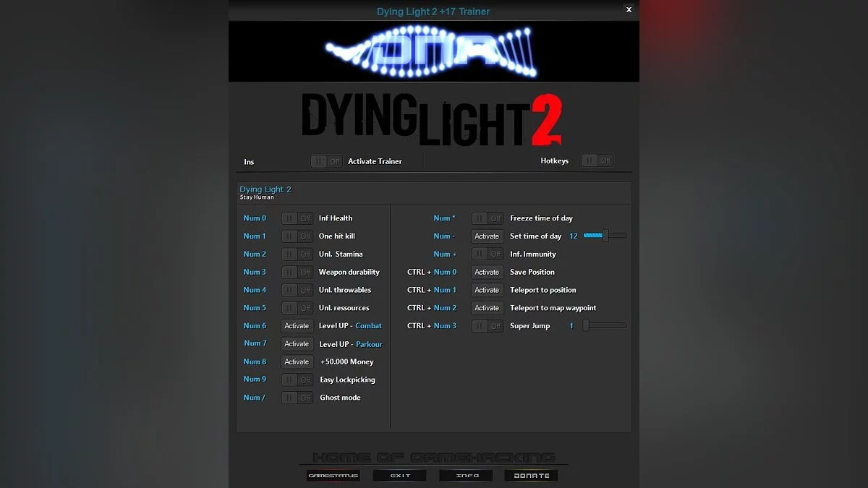Enable One hit kill
Image resolution: width=868 pixels, height=488 pixels.
(297, 236)
